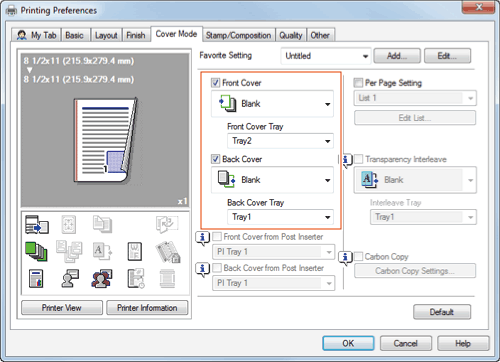500x362 pixels.
Task: Click the Edit List... button
Action: click(x=415, y=118)
